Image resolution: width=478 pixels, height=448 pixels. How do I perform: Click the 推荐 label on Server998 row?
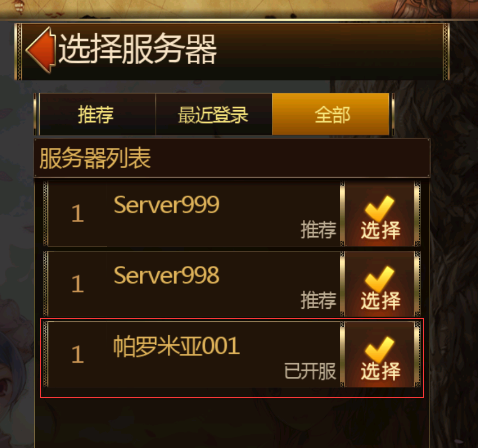coord(318,300)
